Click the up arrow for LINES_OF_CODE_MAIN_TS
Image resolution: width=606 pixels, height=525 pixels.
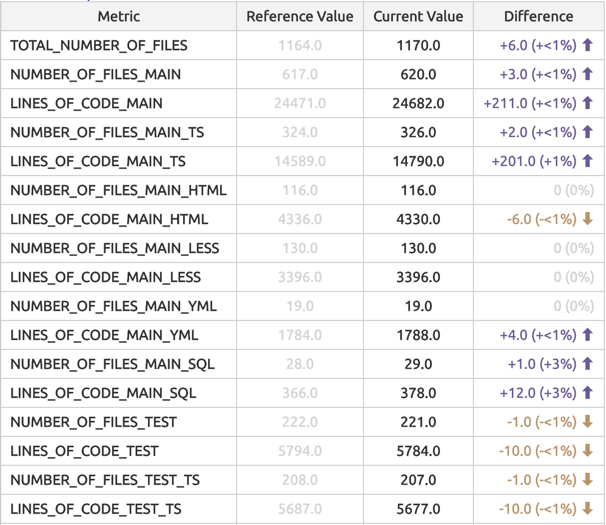coord(587,161)
